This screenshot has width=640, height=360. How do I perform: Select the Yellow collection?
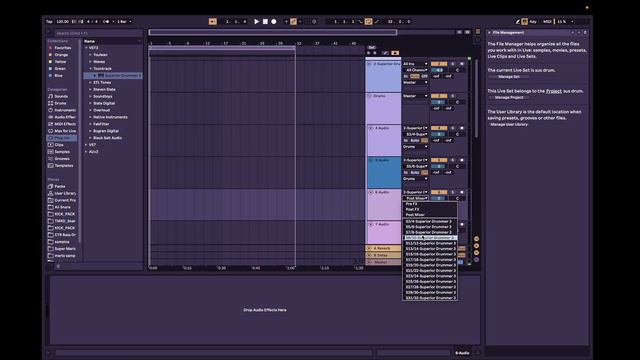(x=60, y=62)
